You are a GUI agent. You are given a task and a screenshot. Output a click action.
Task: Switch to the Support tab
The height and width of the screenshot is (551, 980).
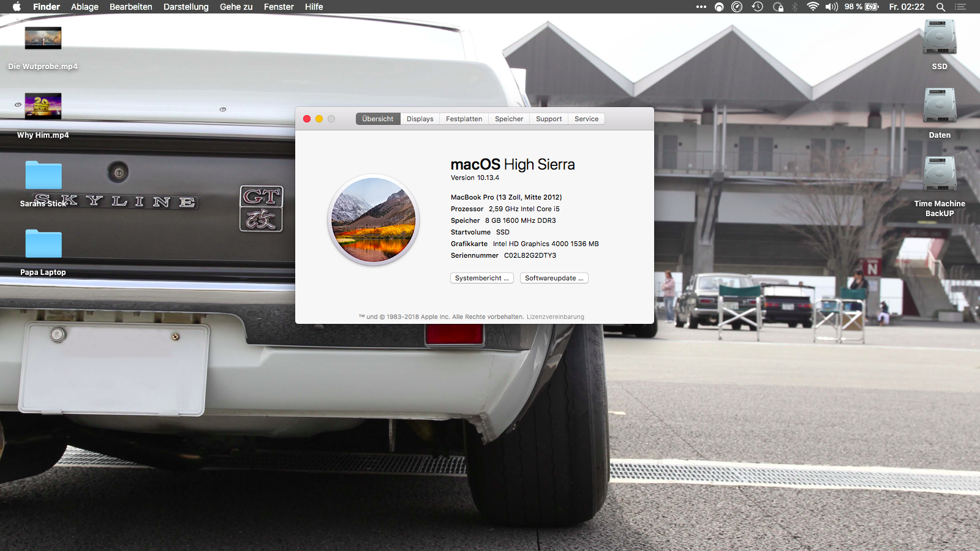[549, 119]
